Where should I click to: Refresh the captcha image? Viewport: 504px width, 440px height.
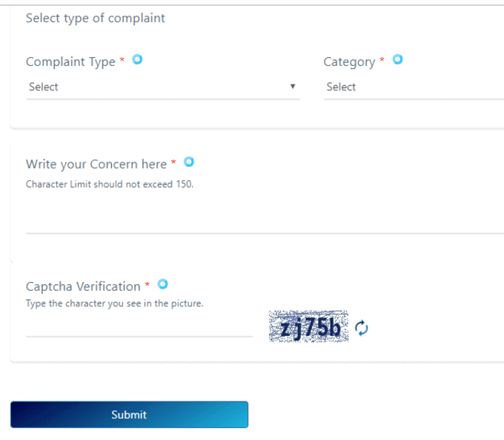pos(361,328)
